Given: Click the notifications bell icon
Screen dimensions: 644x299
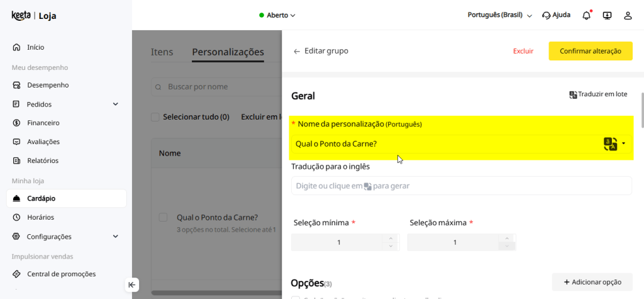Looking at the screenshot, I should [x=586, y=15].
